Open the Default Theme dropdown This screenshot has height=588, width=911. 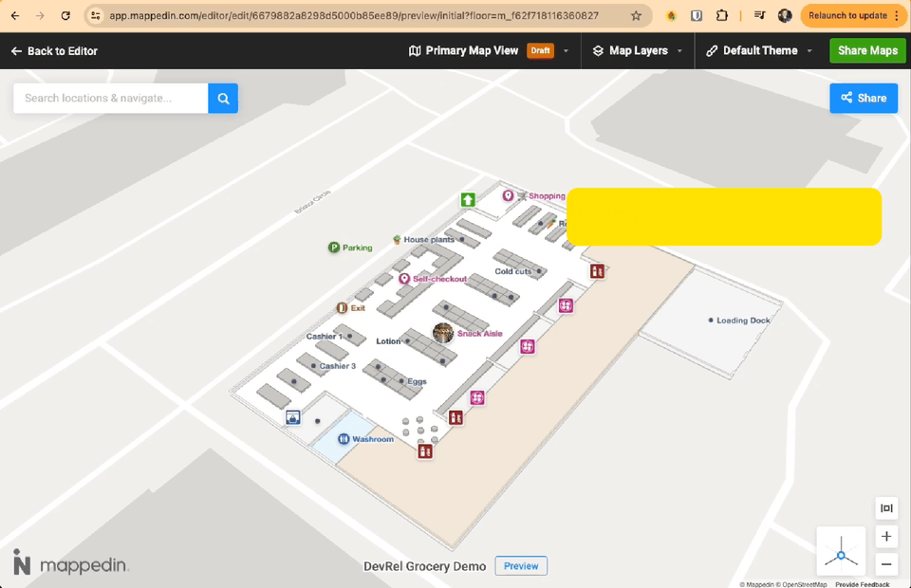[809, 51]
